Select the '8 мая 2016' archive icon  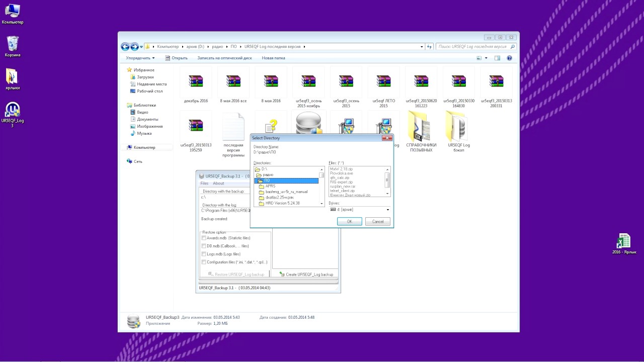pos(271,81)
